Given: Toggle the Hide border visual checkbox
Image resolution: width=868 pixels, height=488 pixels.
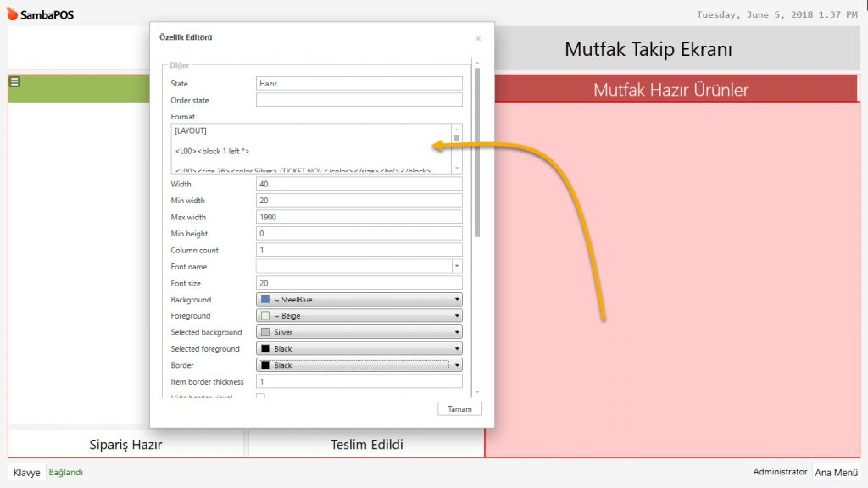Looking at the screenshot, I should click(261, 396).
